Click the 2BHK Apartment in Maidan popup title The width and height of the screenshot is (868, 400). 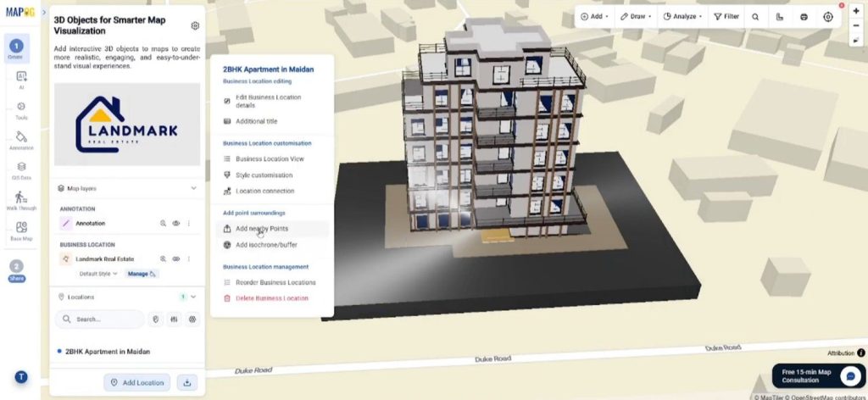click(269, 69)
